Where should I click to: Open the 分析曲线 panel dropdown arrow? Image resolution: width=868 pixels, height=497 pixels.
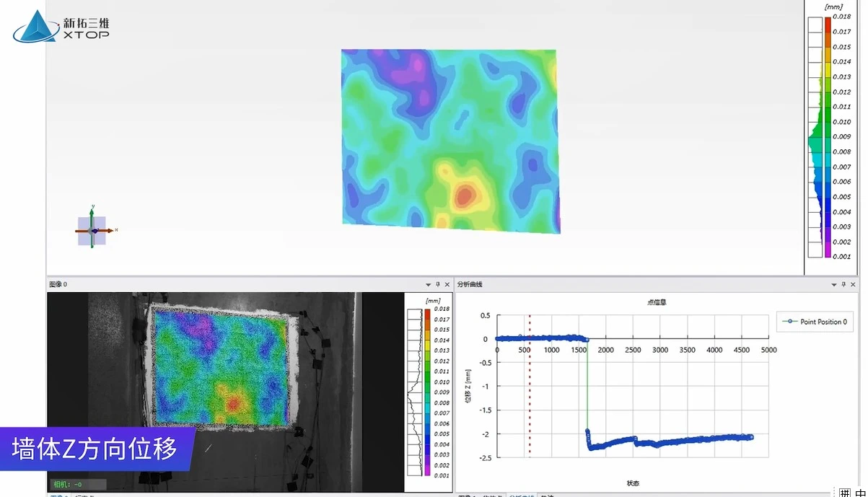(835, 284)
